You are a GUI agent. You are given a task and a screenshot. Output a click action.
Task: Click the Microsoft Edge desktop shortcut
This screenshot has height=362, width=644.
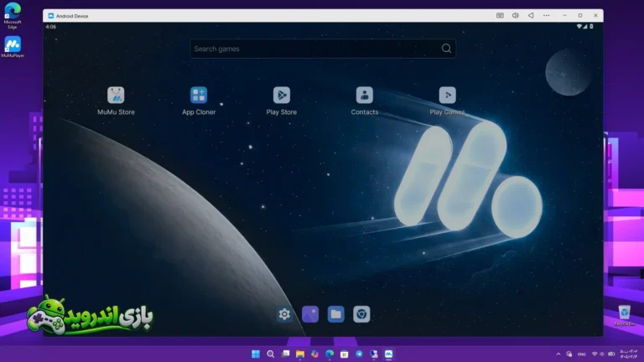pyautogui.click(x=13, y=16)
